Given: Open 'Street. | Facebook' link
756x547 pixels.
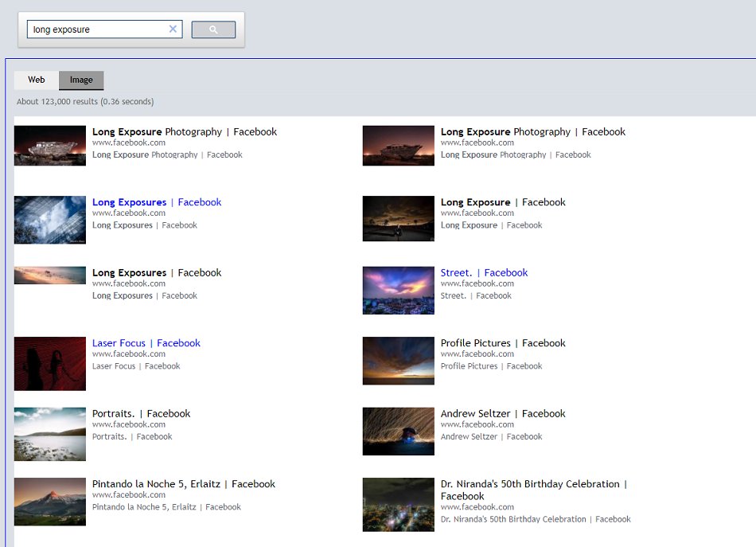Looking at the screenshot, I should pyautogui.click(x=484, y=272).
